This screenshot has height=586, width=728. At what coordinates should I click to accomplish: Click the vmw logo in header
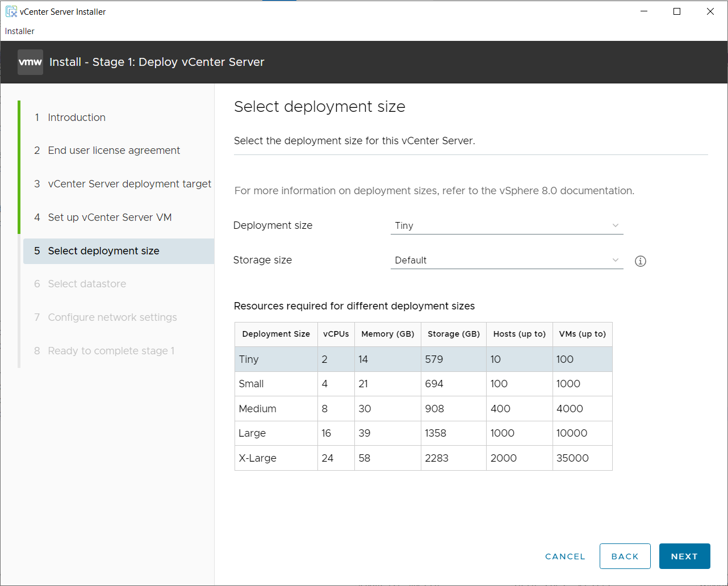coord(30,62)
